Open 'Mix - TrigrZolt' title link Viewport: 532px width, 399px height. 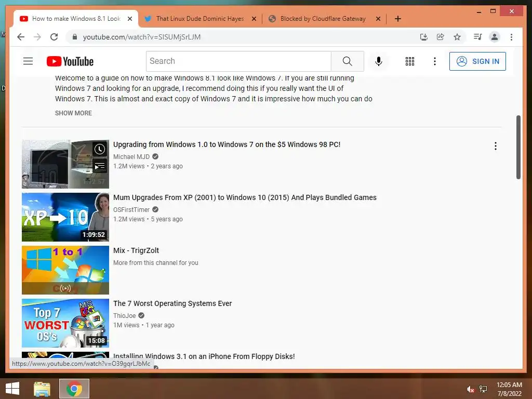pyautogui.click(x=136, y=250)
